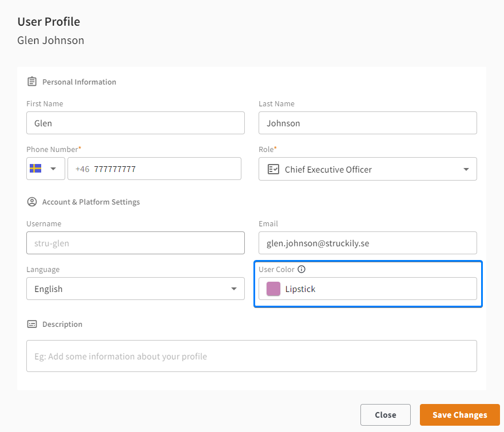Click the Email field with glen.johnson@struckily.se
The height and width of the screenshot is (432, 504).
tap(367, 243)
